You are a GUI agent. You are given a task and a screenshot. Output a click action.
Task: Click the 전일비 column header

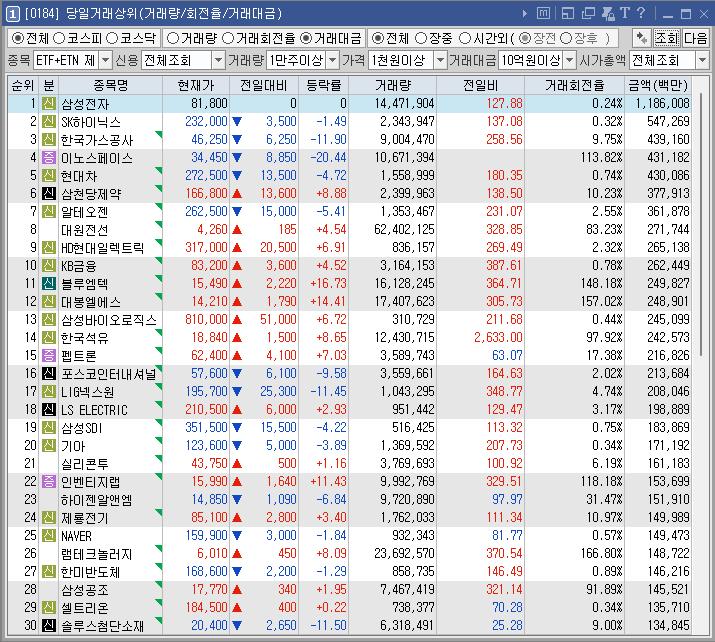481,85
